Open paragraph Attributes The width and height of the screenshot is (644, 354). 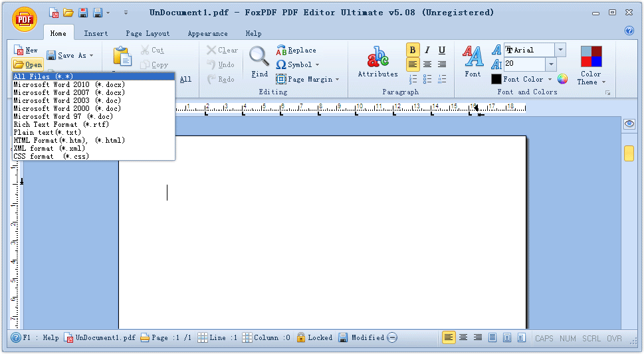coord(378,62)
